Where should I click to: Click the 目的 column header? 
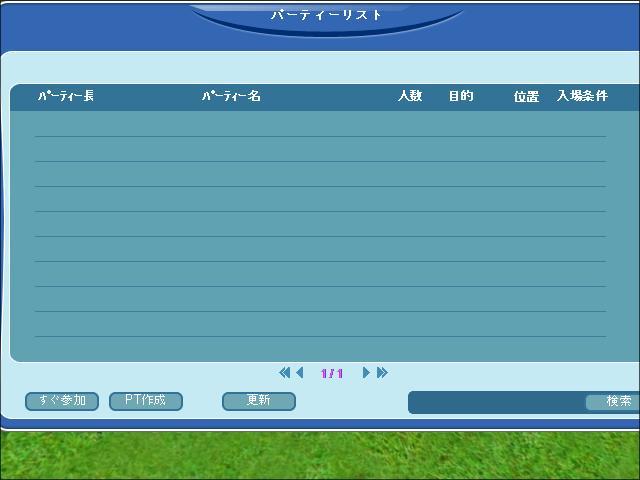[x=461, y=96]
